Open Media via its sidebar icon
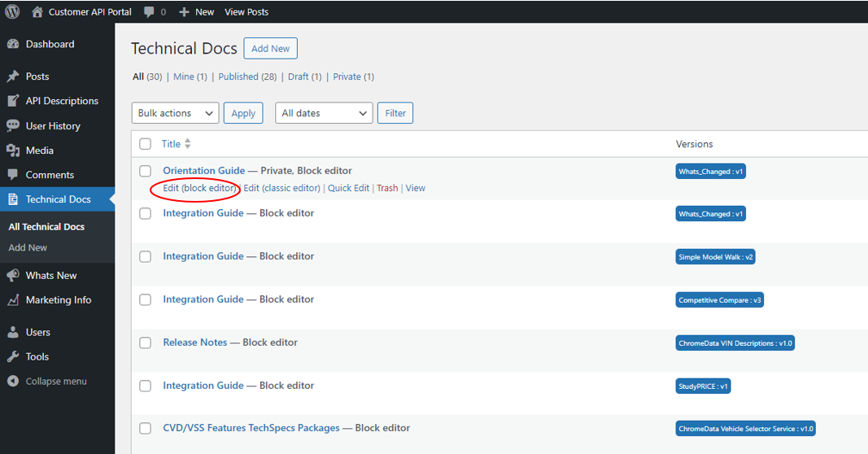This screenshot has width=868, height=454. tap(13, 151)
